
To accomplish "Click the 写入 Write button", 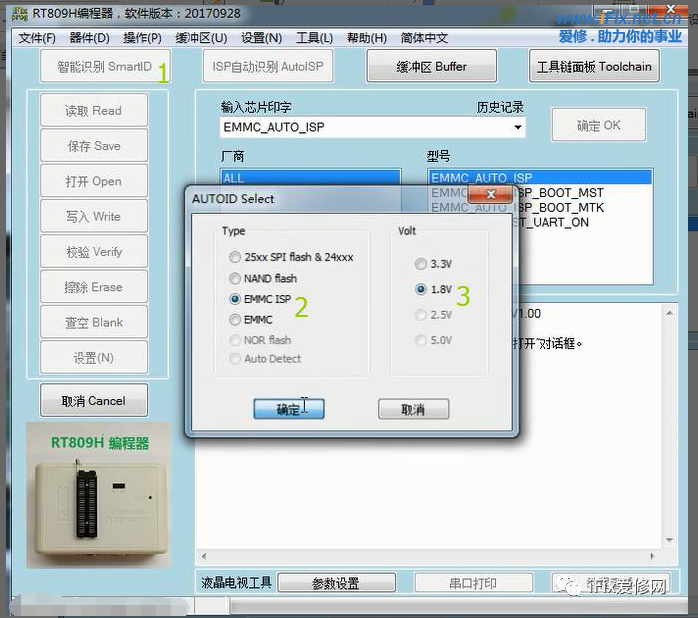I will pyautogui.click(x=93, y=216).
